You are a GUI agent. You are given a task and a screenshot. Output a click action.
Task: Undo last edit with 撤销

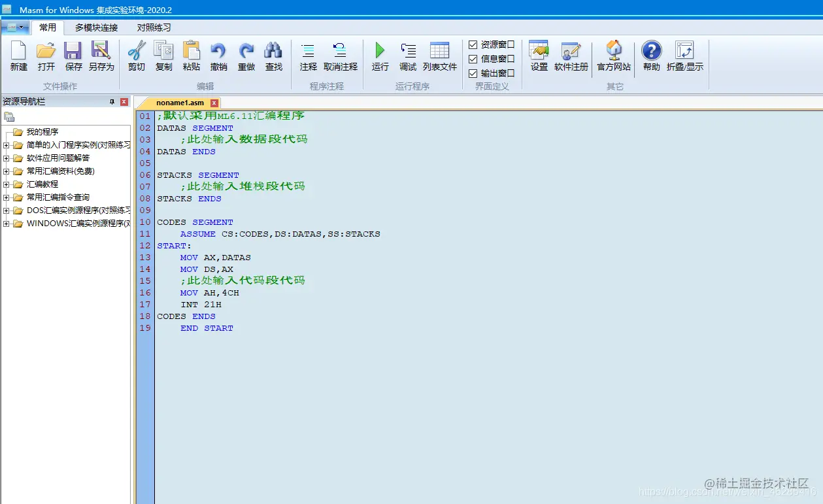(219, 56)
